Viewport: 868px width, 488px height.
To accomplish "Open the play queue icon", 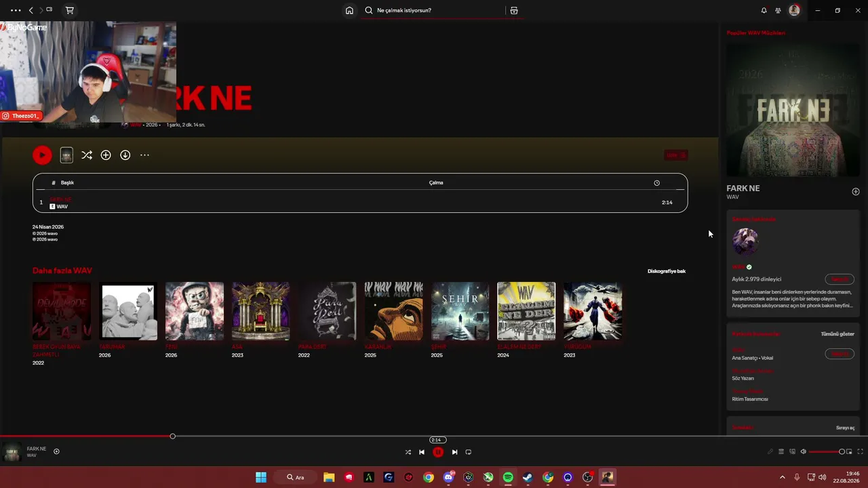I will (x=781, y=451).
